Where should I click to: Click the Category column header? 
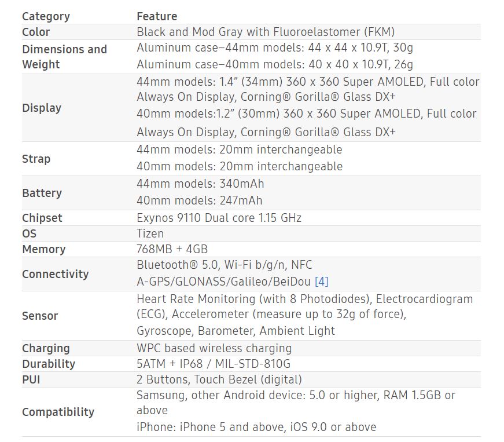(x=46, y=16)
